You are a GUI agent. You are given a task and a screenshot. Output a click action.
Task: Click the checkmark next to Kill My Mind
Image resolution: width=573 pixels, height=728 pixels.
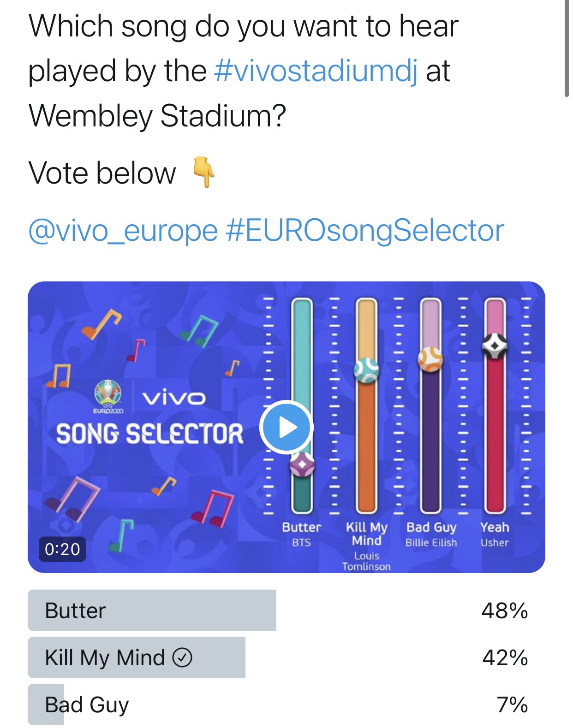click(x=182, y=657)
